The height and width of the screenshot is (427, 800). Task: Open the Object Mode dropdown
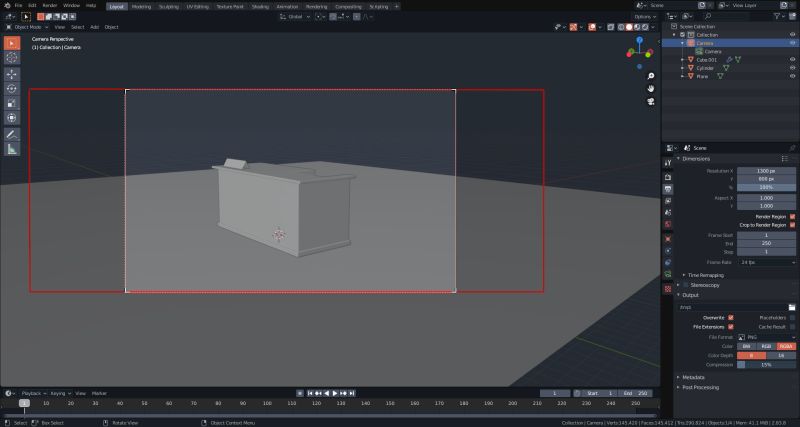27,27
